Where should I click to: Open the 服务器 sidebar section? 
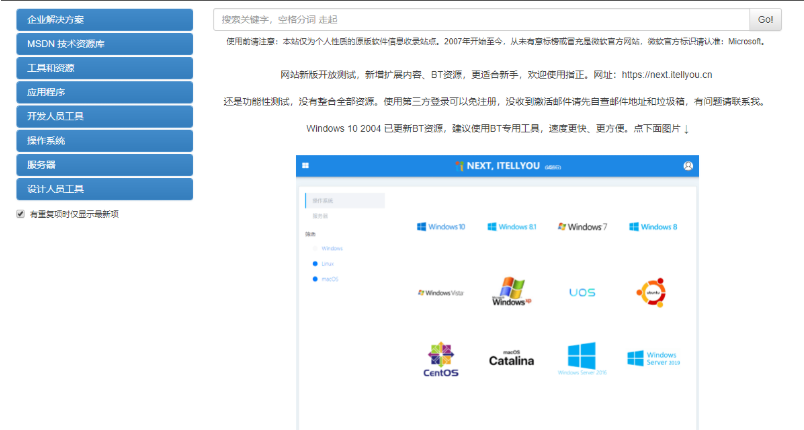(x=104, y=164)
